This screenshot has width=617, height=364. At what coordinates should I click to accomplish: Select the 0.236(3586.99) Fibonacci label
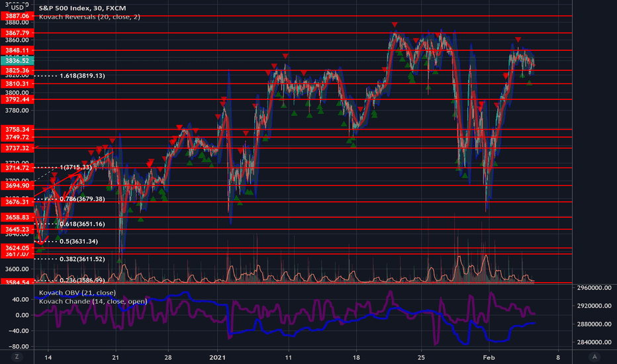82,280
